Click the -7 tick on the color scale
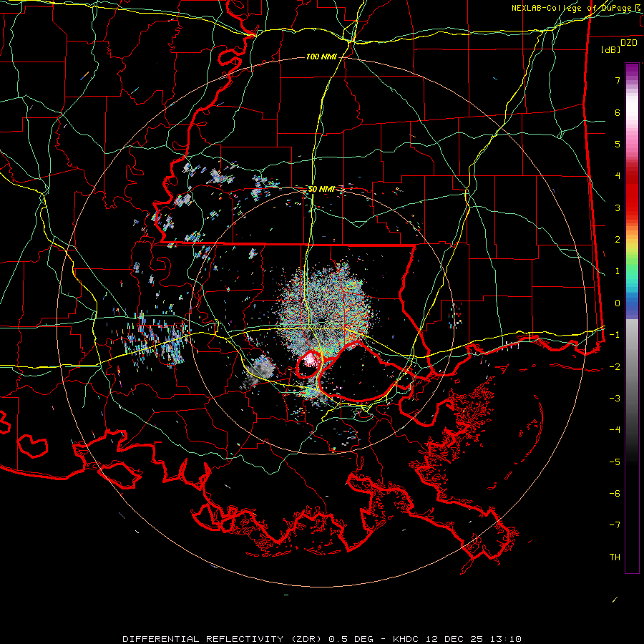644x644 pixels. coord(615,525)
